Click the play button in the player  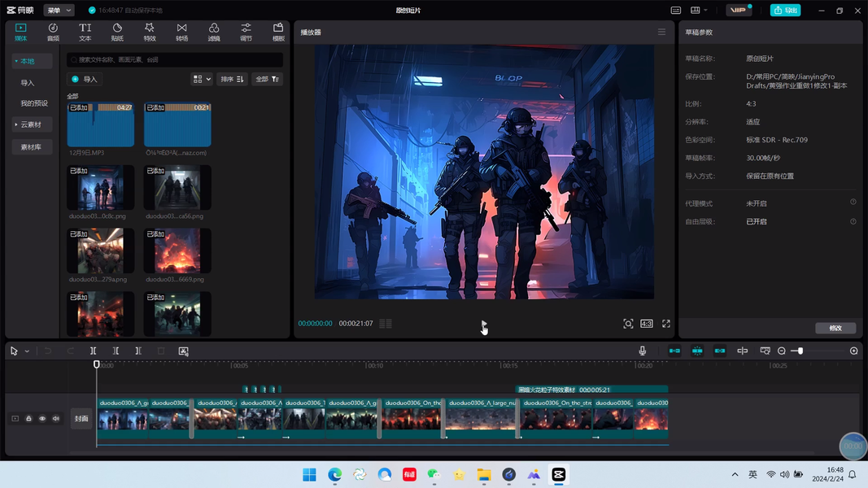tap(484, 324)
